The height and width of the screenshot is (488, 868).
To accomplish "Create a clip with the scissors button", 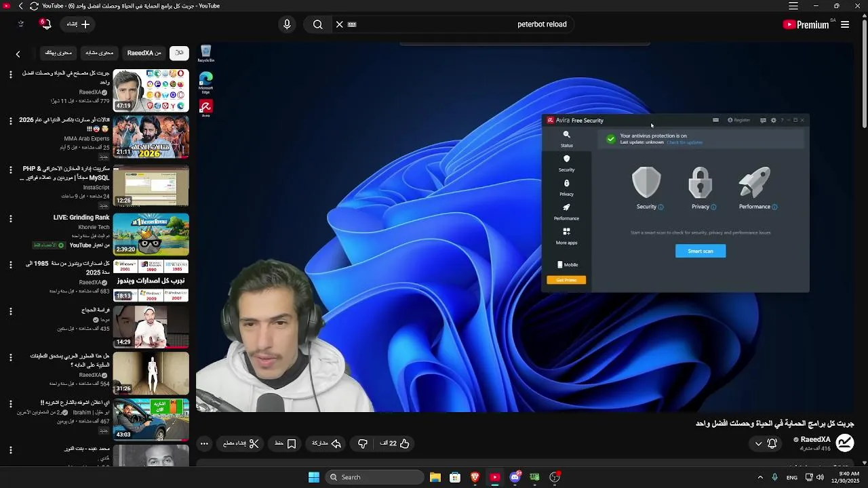I will tap(241, 443).
